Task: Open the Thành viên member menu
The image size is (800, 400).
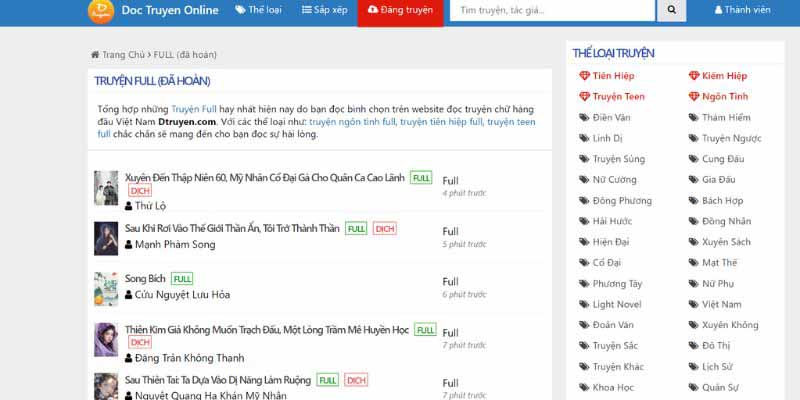Action: (742, 10)
